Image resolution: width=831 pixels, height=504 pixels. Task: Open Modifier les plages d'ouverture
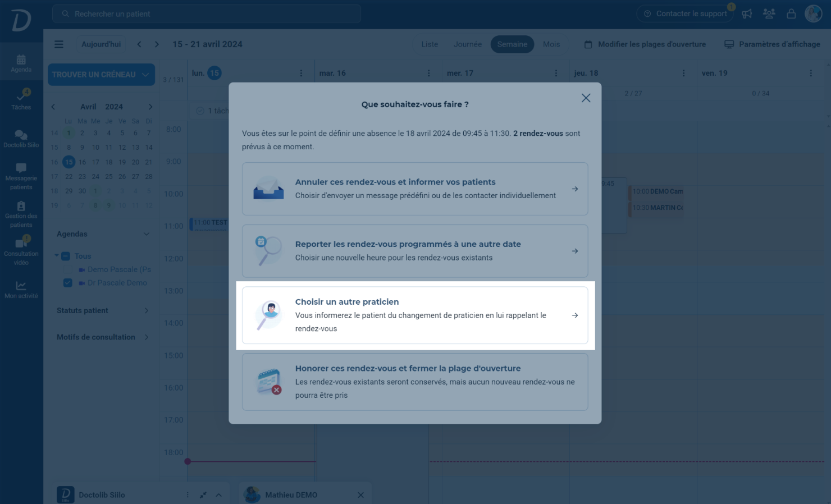(645, 44)
